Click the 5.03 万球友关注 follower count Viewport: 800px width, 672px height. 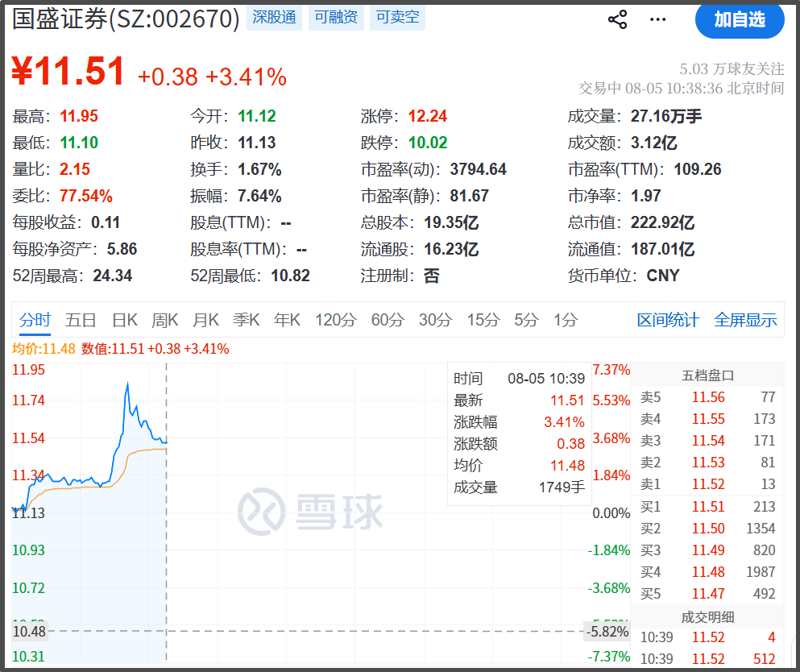click(732, 68)
